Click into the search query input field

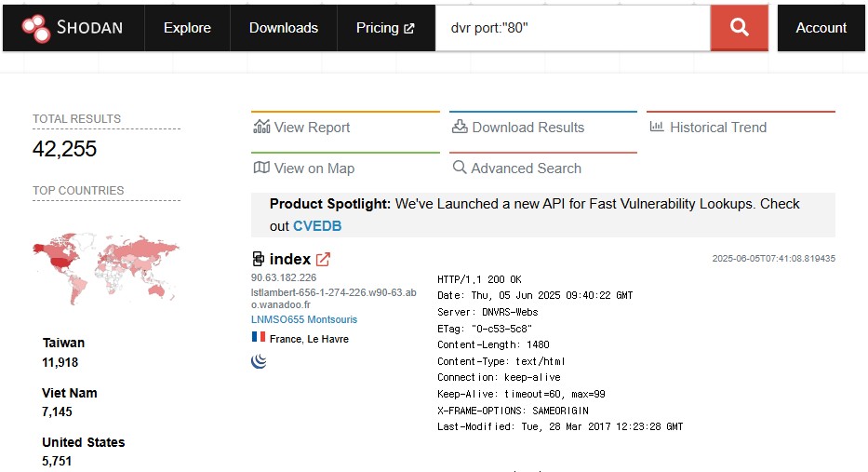[572, 28]
